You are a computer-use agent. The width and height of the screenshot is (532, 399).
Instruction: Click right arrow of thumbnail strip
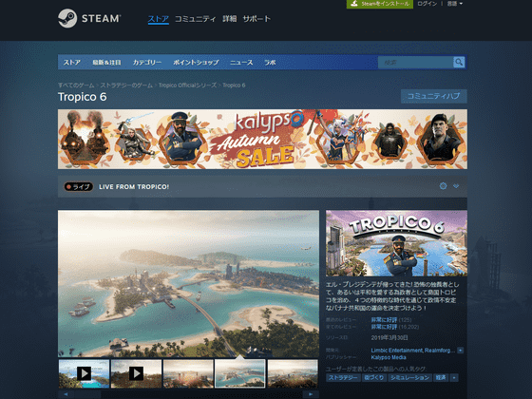[311, 394]
